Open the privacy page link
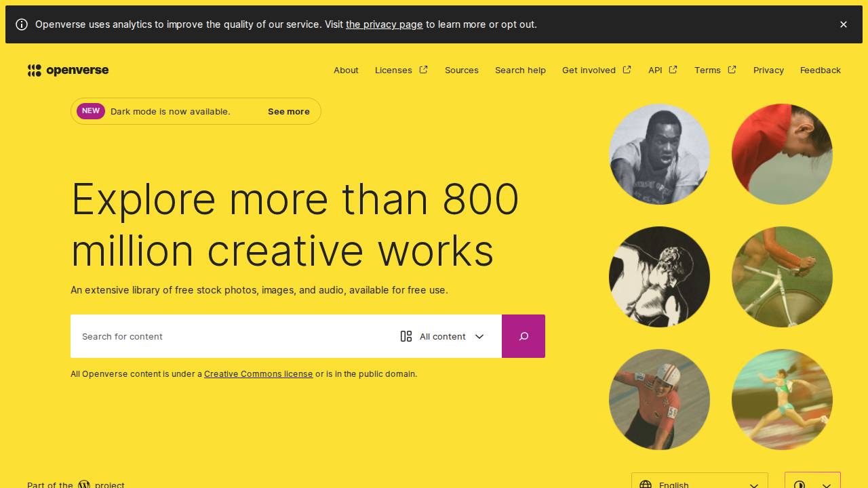This screenshot has height=488, width=868. click(x=384, y=24)
